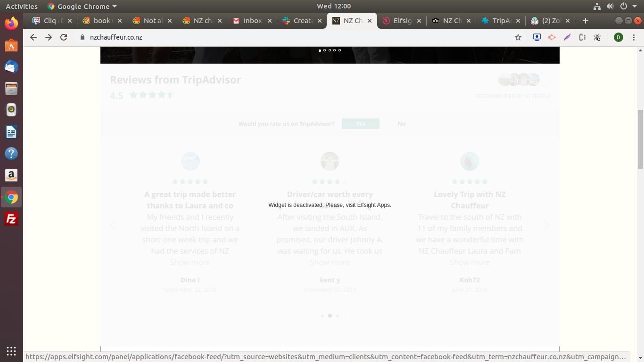The width and height of the screenshot is (644, 362).
Task: Open the Chrome three-dot menu
Action: point(634,37)
